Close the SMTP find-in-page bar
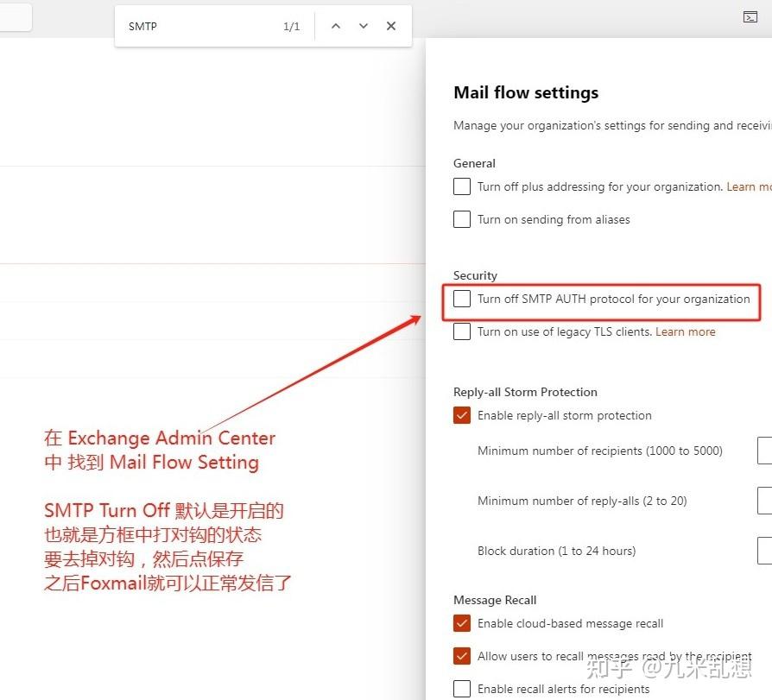The width and height of the screenshot is (772, 700). click(390, 25)
